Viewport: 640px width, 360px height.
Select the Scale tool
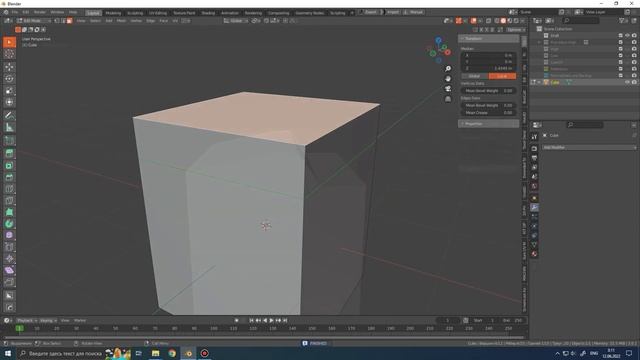tap(9, 91)
